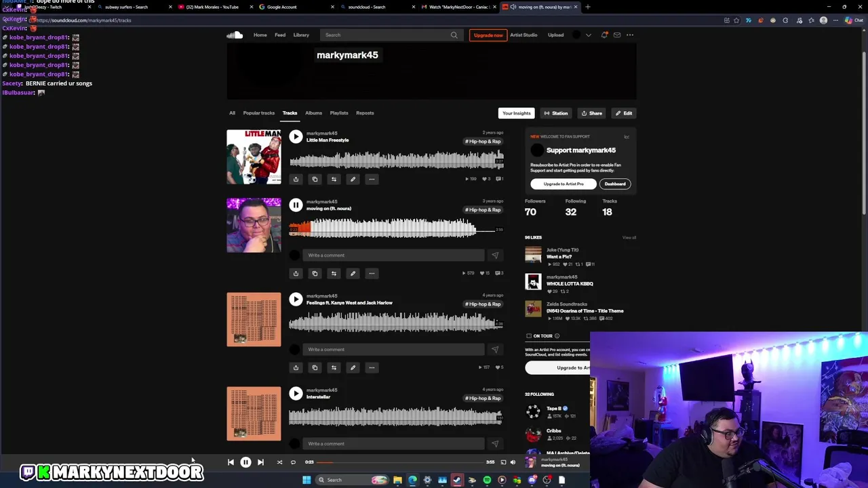Switch to the All tab
The height and width of the screenshot is (488, 868).
[232, 113]
